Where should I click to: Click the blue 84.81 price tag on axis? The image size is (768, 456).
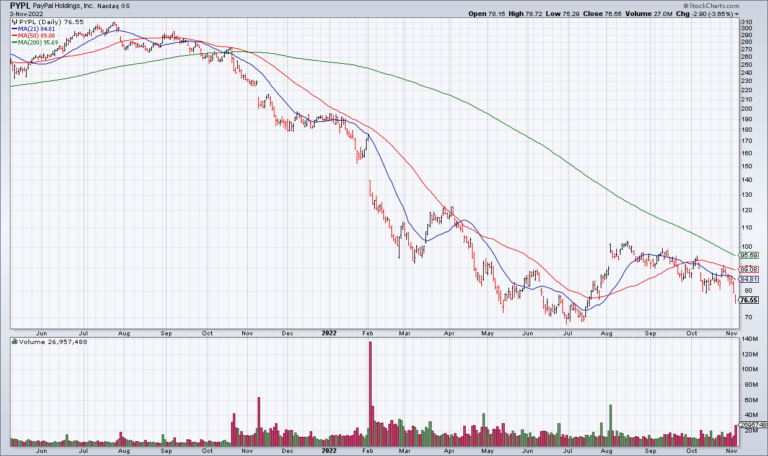click(x=748, y=279)
